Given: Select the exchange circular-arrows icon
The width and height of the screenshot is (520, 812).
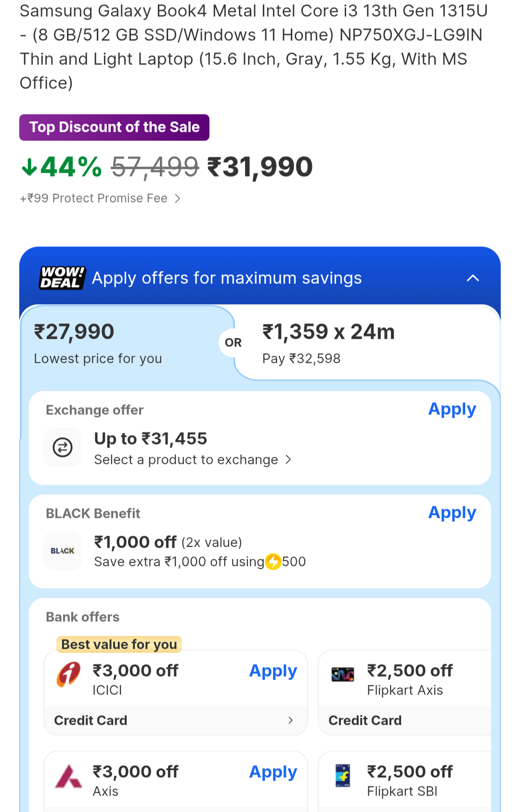Looking at the screenshot, I should tap(62, 447).
